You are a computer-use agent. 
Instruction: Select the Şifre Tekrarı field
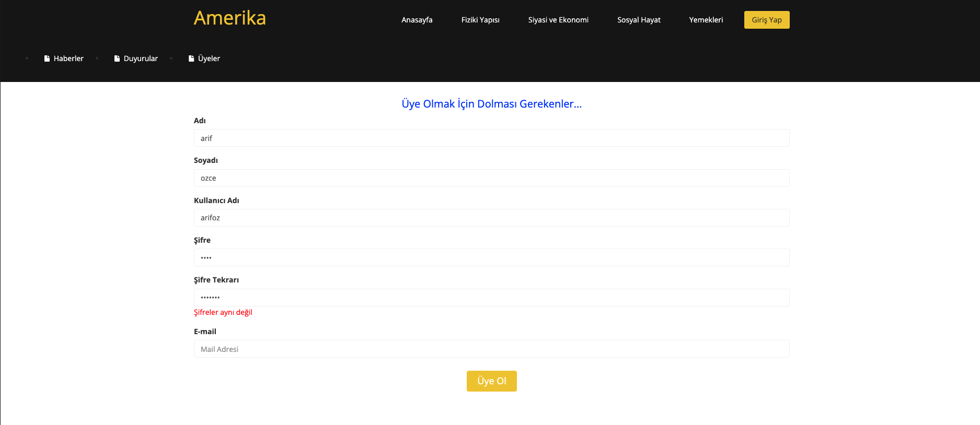click(x=491, y=298)
